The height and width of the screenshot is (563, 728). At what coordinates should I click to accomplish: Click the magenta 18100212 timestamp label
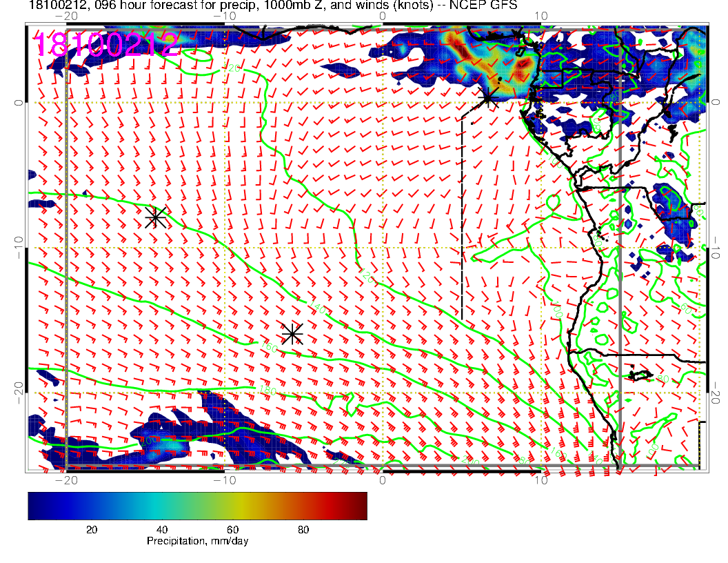click(106, 45)
